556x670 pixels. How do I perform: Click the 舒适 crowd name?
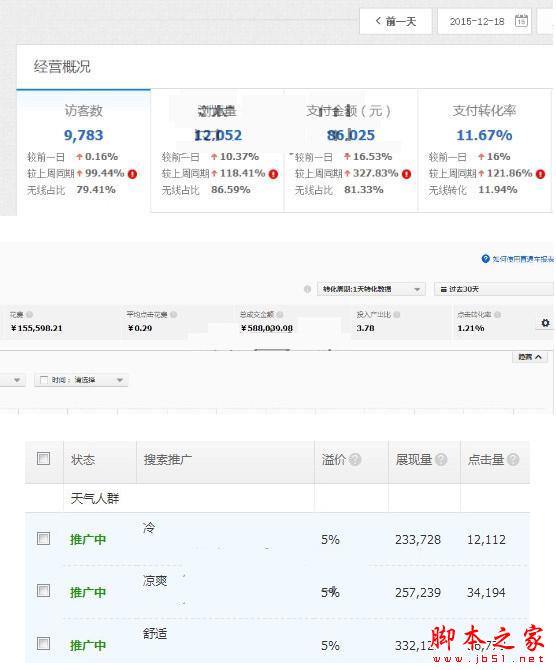tap(155, 633)
